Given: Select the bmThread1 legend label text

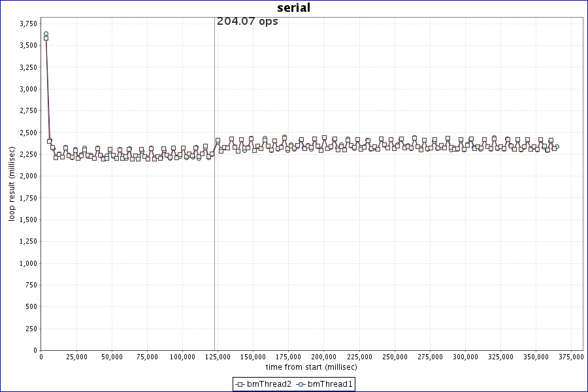Looking at the screenshot, I should point(330,384).
